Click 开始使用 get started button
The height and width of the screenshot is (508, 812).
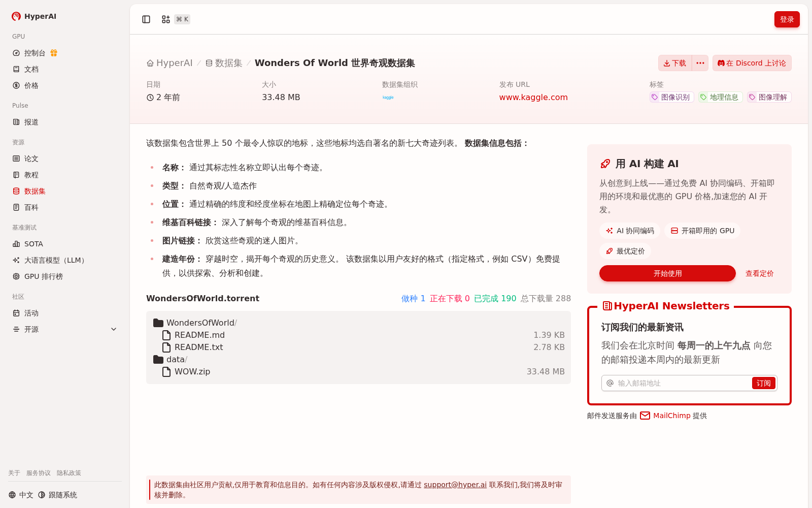coord(667,273)
